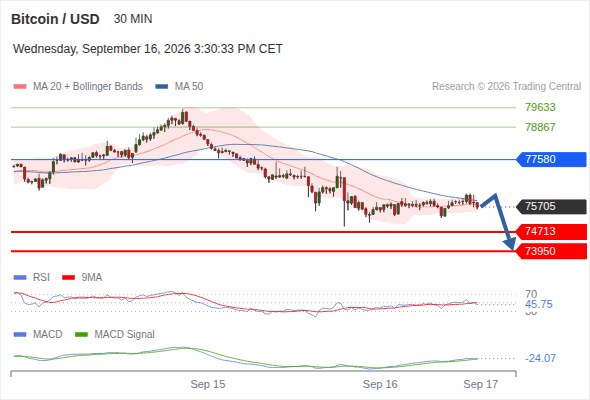Image resolution: width=590 pixels, height=400 pixels.
Task: Open the Research Trading Central copyright text
Action: [506, 87]
